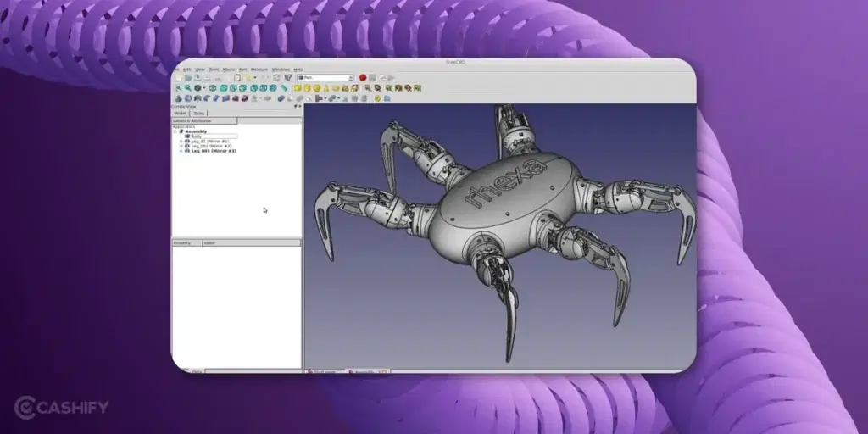Create a Torus with the yellow torus icon
The width and height of the screenshot is (868, 434).
click(x=336, y=88)
